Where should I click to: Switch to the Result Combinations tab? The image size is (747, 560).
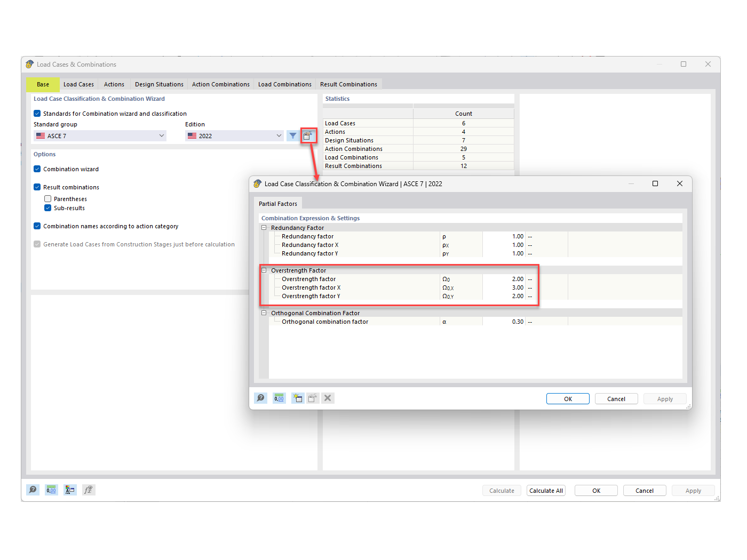coord(348,84)
